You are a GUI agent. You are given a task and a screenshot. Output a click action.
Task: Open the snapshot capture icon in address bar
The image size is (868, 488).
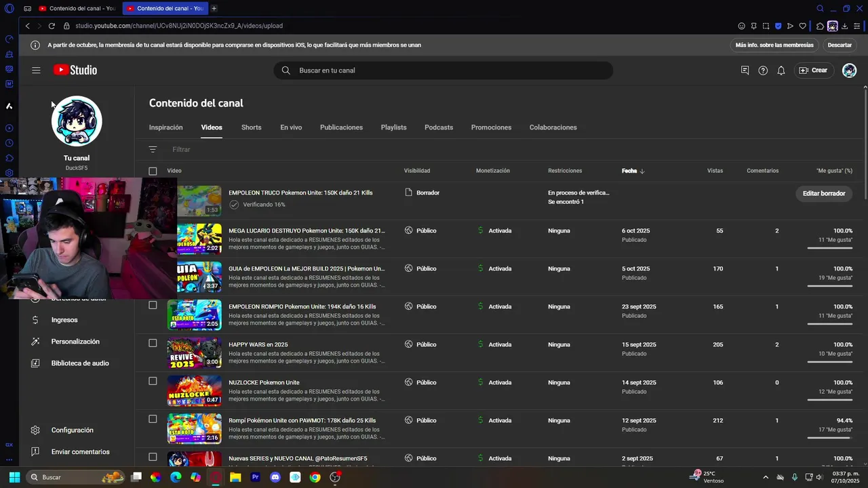point(766,26)
